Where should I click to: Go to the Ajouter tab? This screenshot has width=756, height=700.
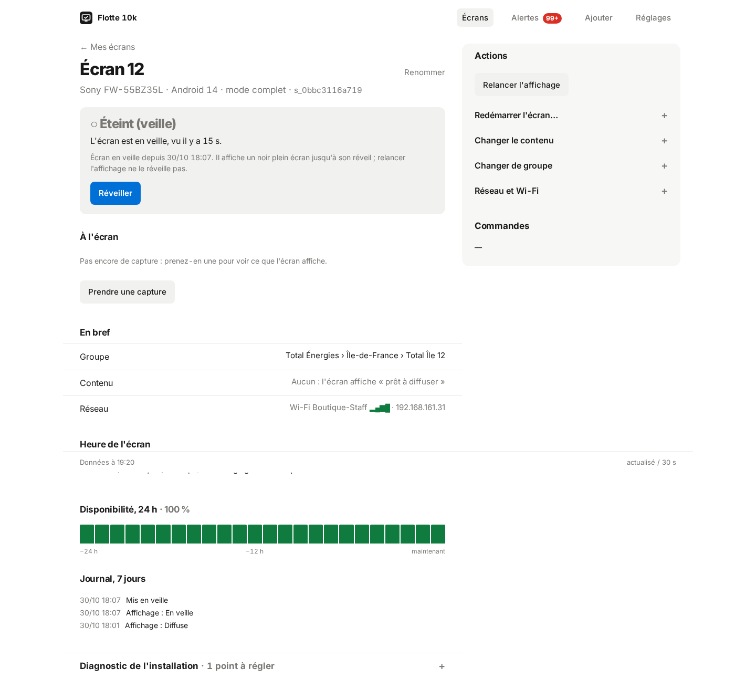click(598, 18)
